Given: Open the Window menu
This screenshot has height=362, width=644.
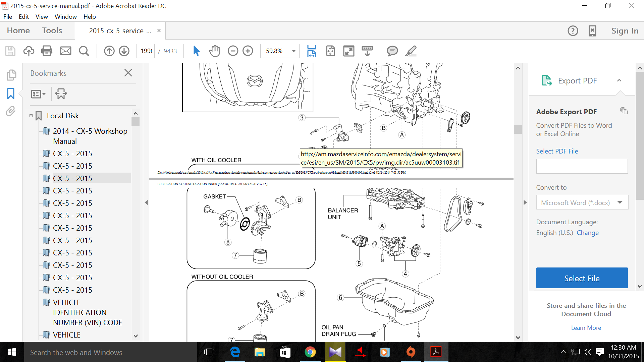Looking at the screenshot, I should tap(66, 16).
